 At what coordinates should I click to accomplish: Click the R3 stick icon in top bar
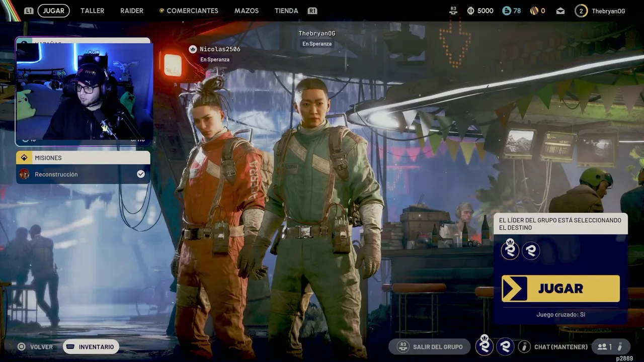[453, 11]
